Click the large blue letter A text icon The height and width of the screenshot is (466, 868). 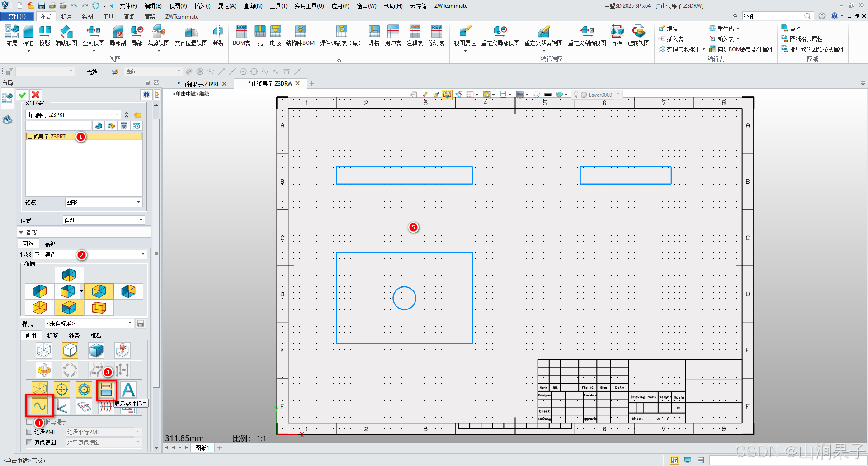[x=128, y=390]
